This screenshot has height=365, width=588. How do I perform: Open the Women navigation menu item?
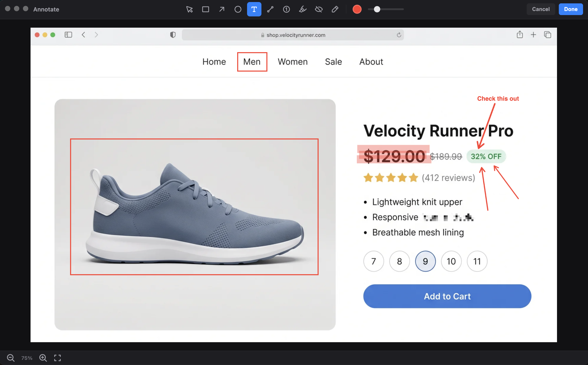click(293, 62)
